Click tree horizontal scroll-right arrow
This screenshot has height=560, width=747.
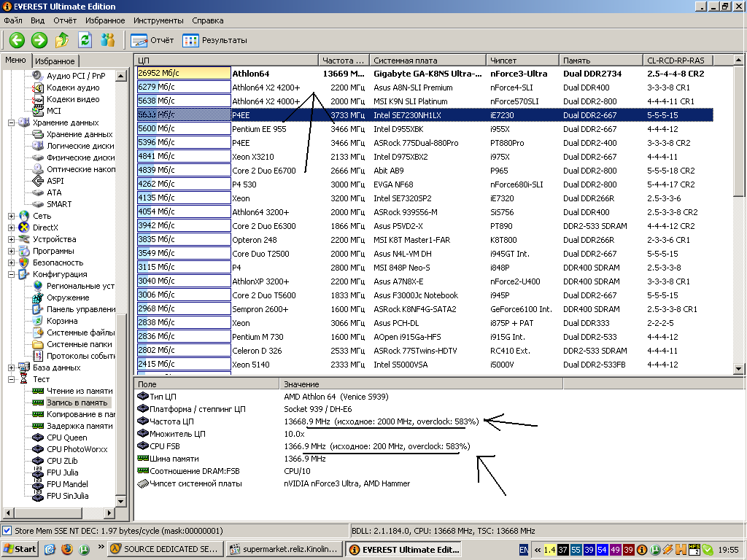click(x=110, y=513)
